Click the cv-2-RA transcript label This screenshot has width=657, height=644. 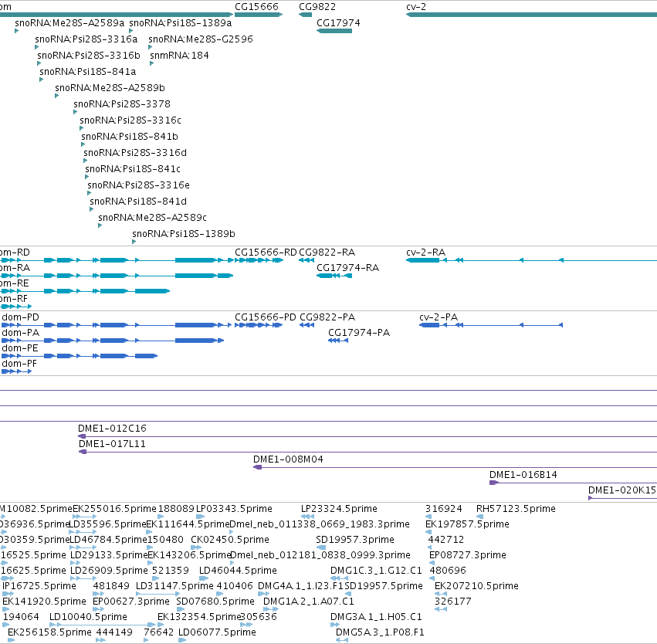tap(425, 253)
